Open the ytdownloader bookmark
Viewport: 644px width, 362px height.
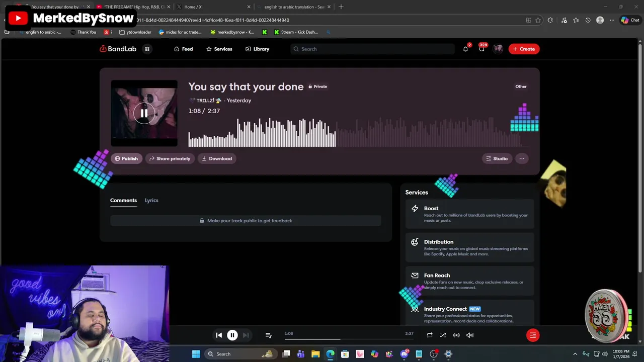(x=135, y=32)
